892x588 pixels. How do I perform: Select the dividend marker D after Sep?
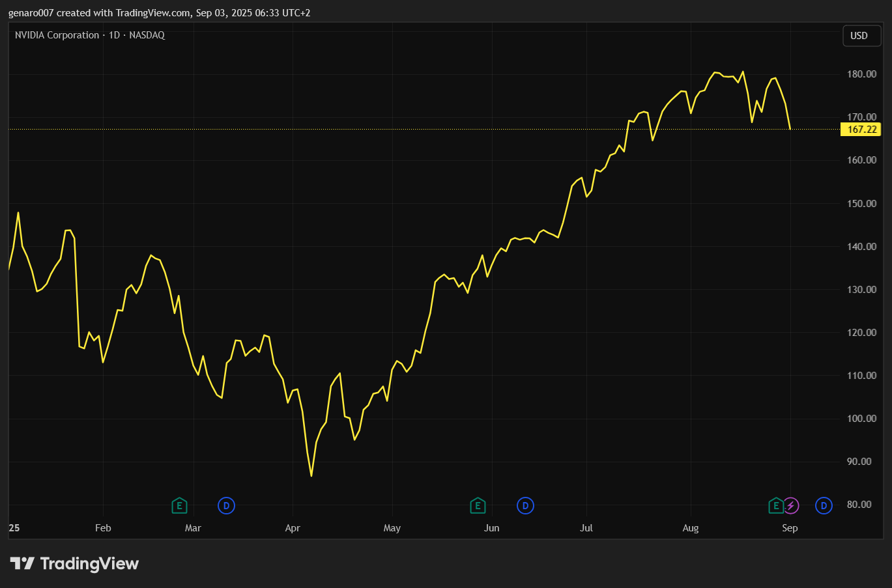click(x=824, y=505)
